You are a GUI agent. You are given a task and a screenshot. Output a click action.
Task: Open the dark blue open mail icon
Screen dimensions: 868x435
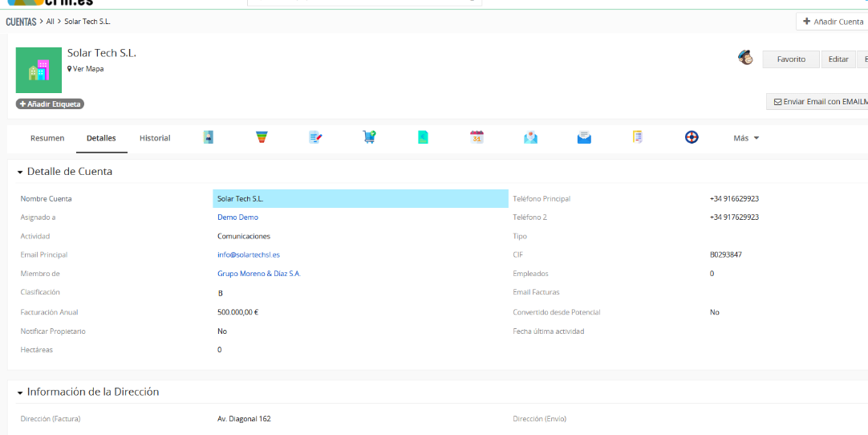[x=584, y=137]
